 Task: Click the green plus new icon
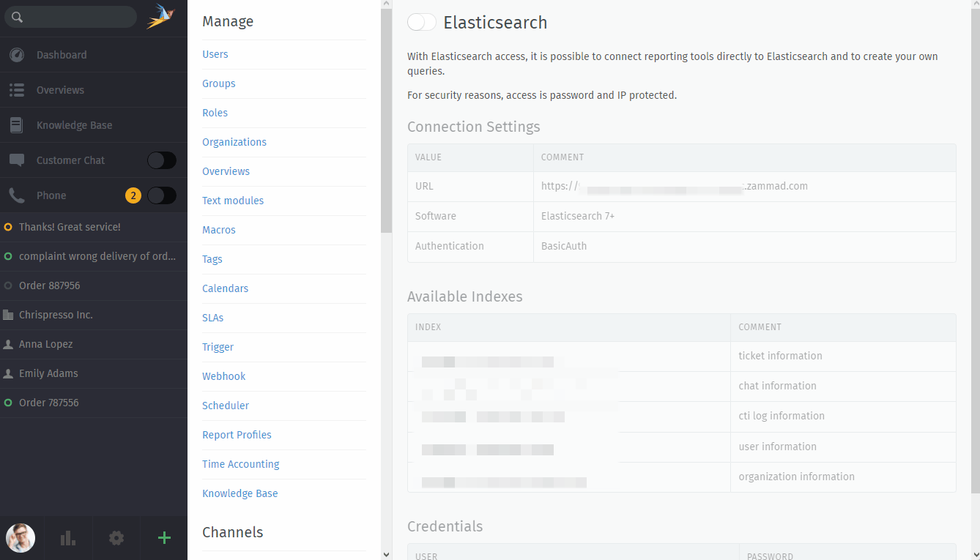coord(164,538)
